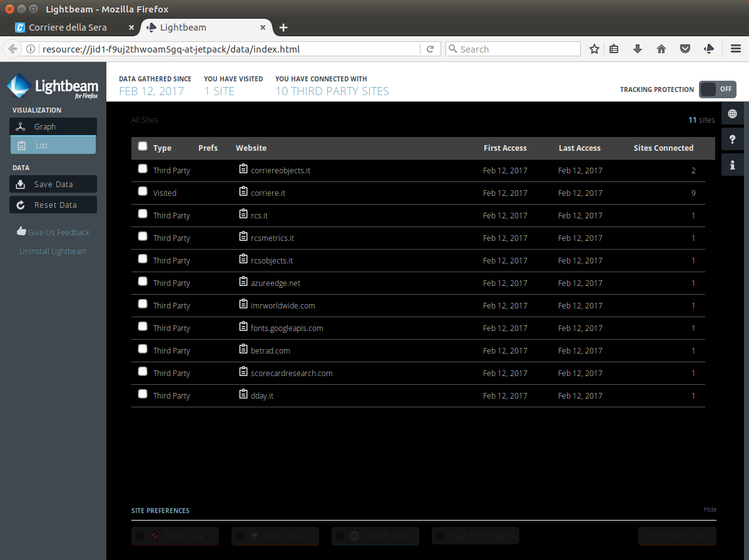
Task: Sort by the Website column header
Action: coord(252,148)
